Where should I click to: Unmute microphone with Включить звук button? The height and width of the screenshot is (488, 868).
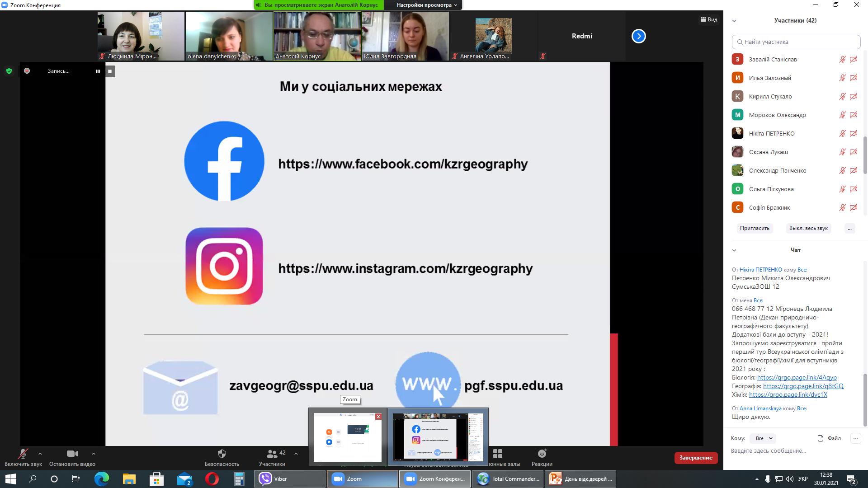(x=23, y=457)
